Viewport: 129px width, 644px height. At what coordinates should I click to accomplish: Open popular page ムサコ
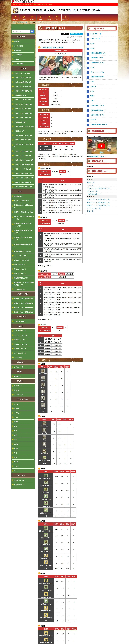[x=92, y=101]
